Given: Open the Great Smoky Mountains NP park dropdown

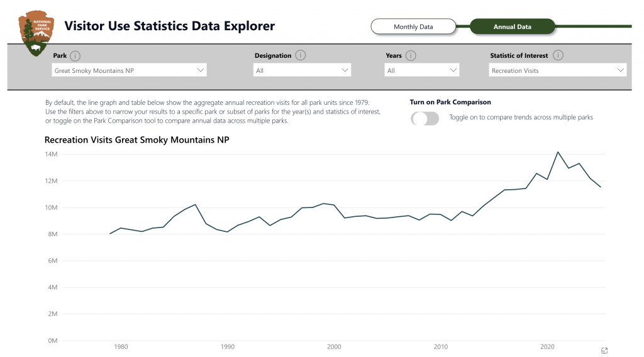Looking at the screenshot, I should 129,70.
